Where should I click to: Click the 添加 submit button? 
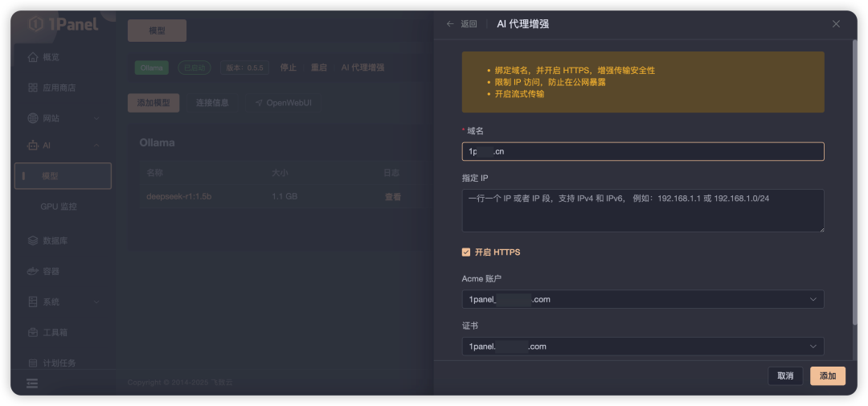[x=828, y=376]
